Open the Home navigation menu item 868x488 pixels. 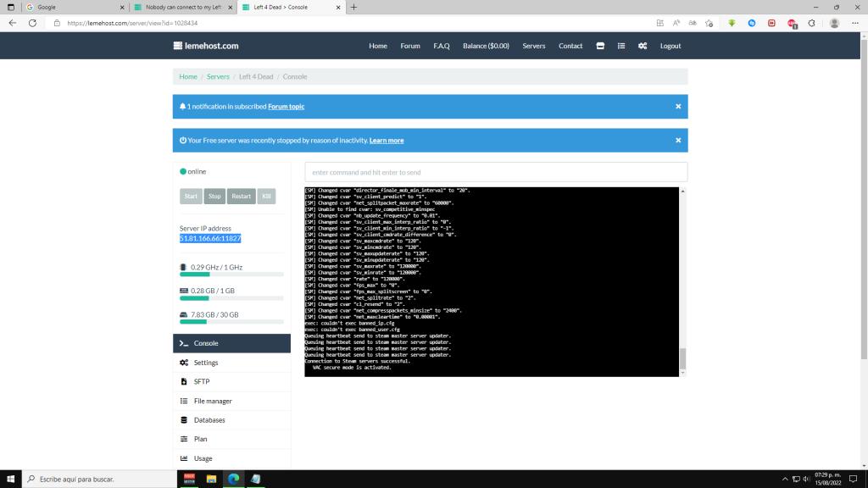378,46
